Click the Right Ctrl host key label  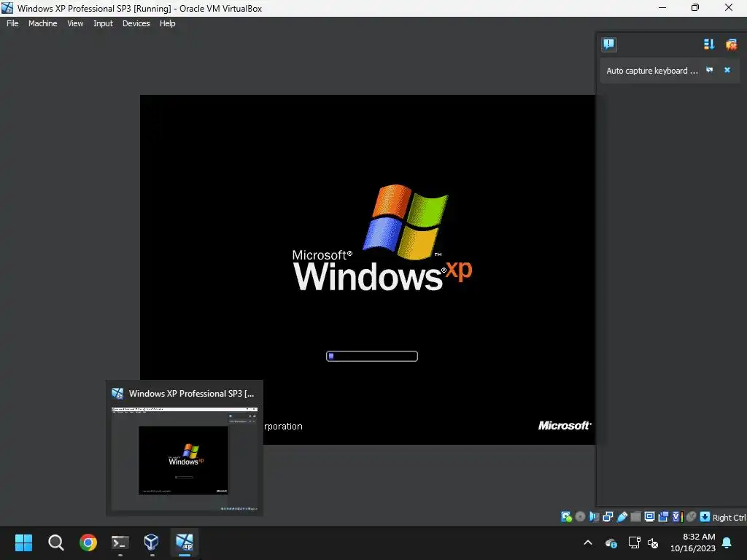click(x=729, y=518)
